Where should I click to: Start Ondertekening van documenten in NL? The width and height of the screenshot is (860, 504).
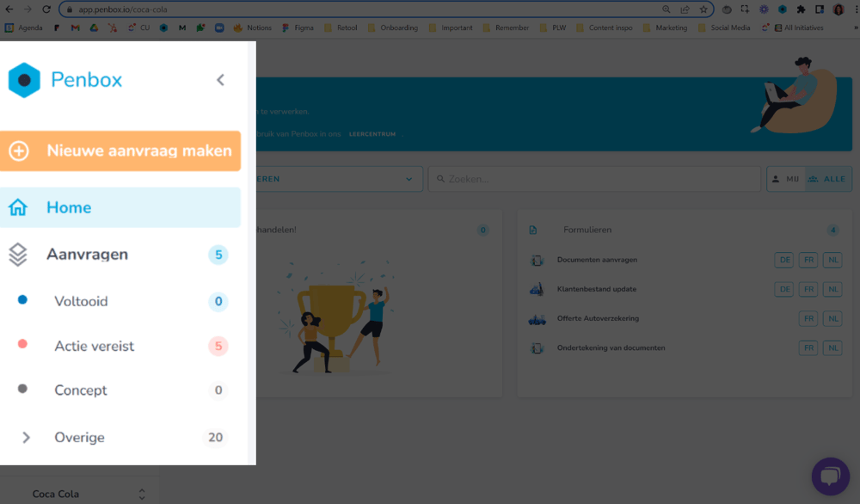coord(832,347)
